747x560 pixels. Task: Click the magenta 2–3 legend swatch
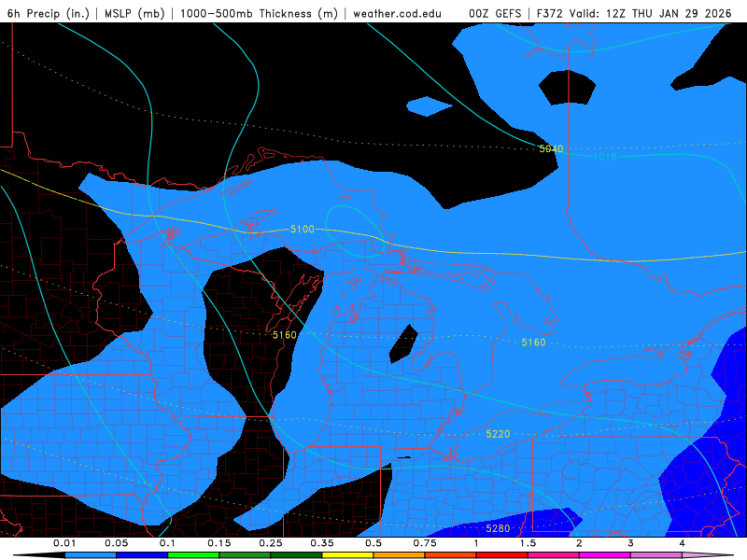605,555
